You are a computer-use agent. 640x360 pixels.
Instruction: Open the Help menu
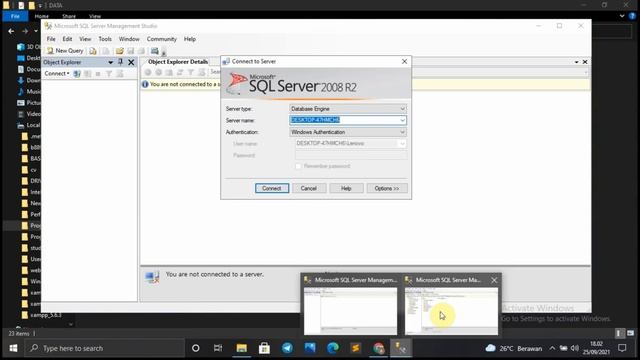click(x=190, y=39)
